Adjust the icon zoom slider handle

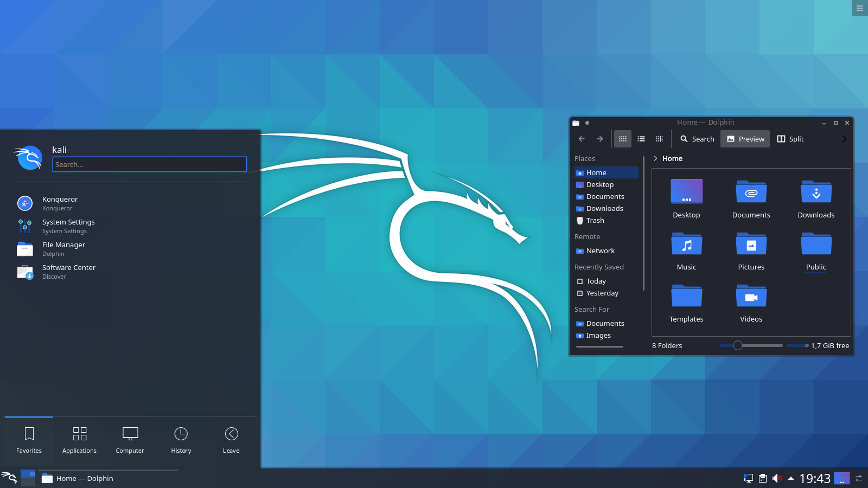[x=737, y=345]
